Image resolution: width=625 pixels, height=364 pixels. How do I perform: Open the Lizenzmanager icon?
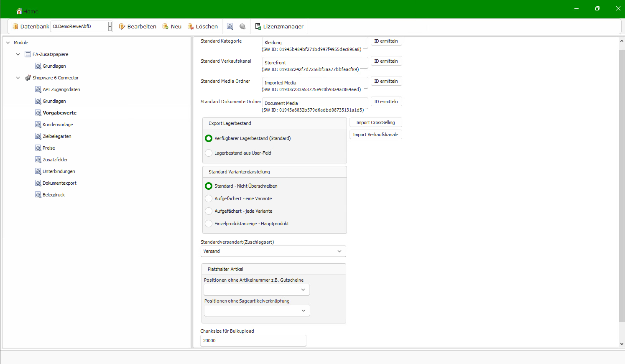point(258,26)
